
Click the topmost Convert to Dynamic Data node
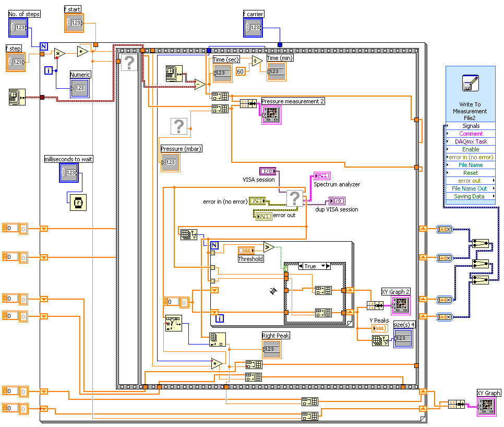445,229
